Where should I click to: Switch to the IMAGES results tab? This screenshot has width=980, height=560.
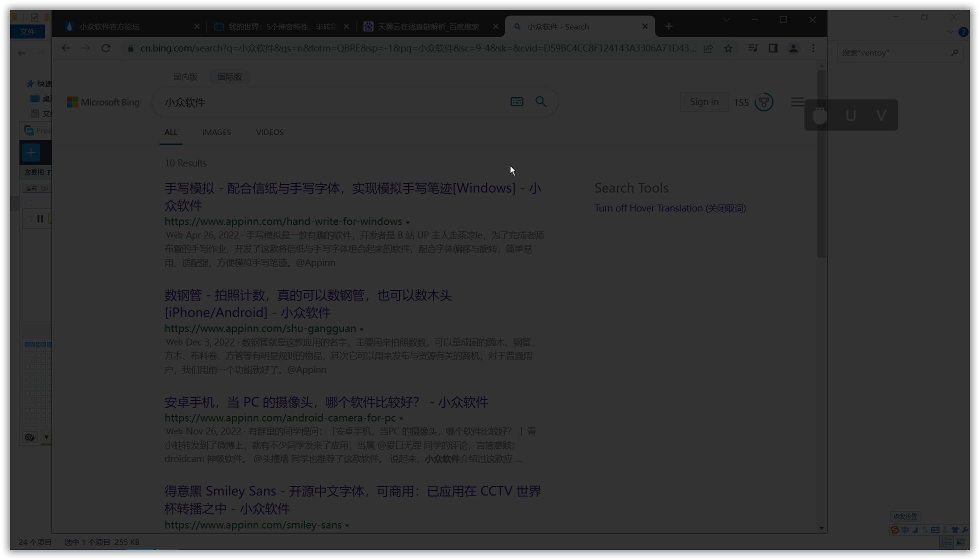(x=216, y=132)
